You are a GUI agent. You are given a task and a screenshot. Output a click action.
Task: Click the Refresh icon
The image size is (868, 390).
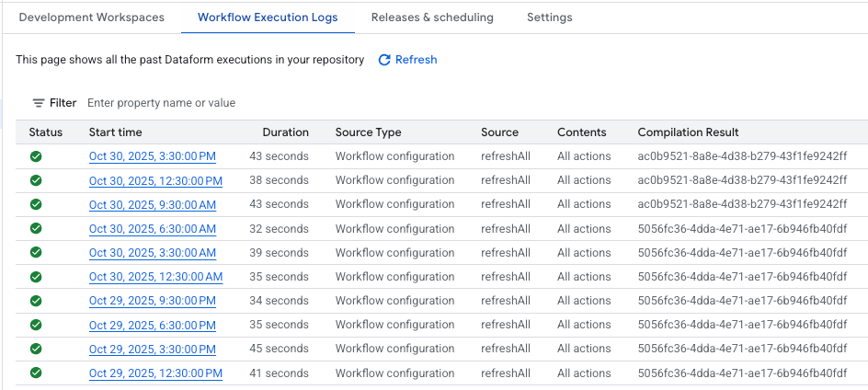point(384,60)
